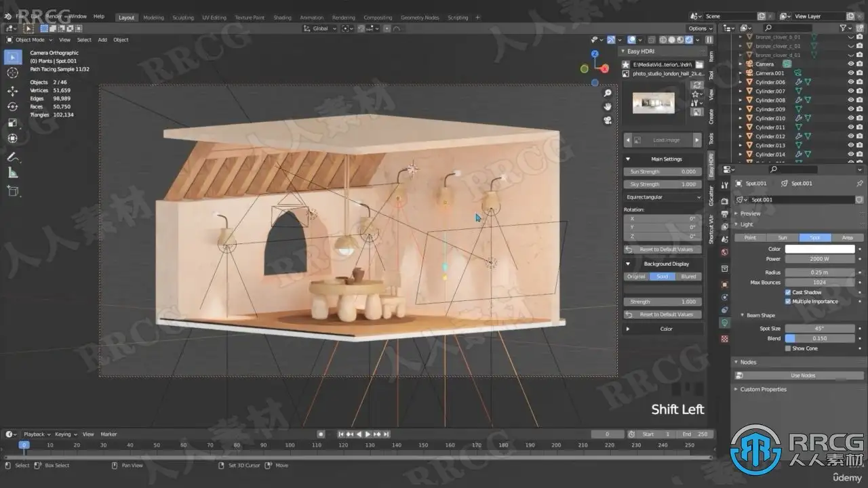Hide Cylinder.006 with its eye icon
Viewport: 868px width, 488px height.
point(851,82)
